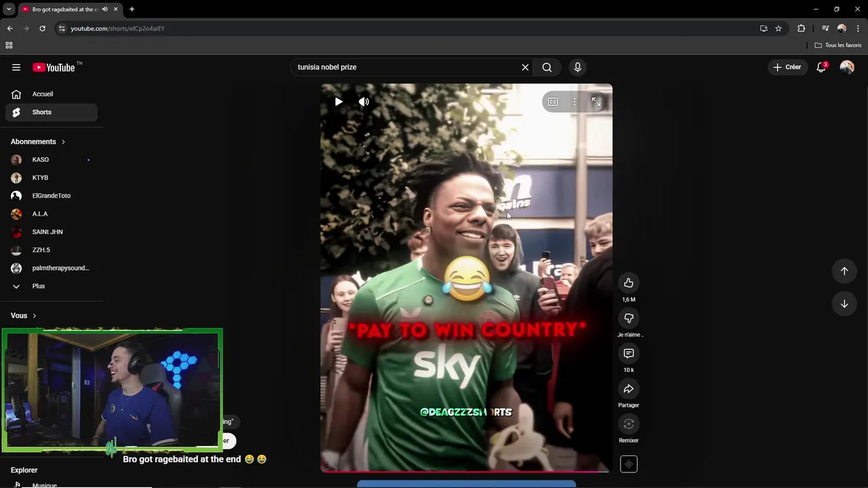Open the Chrome profile avatar

842,28
